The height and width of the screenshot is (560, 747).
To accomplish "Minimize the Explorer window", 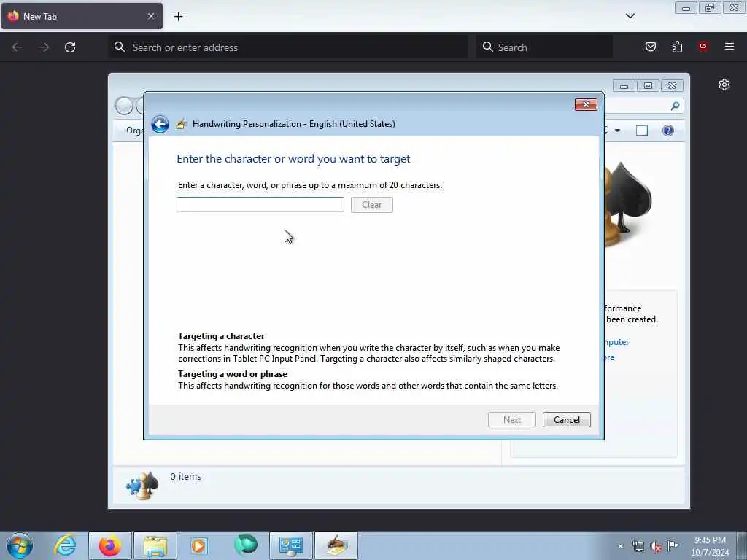I will (x=624, y=86).
